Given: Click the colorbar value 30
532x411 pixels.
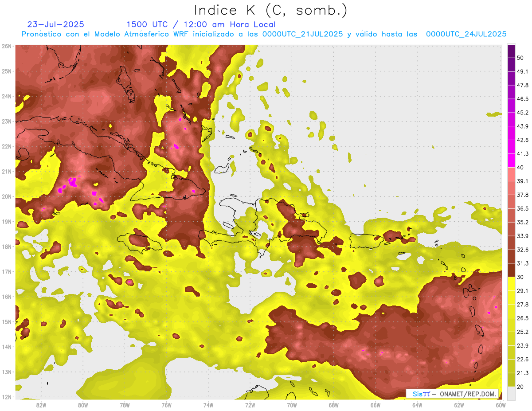Looking at the screenshot, I should [521, 277].
